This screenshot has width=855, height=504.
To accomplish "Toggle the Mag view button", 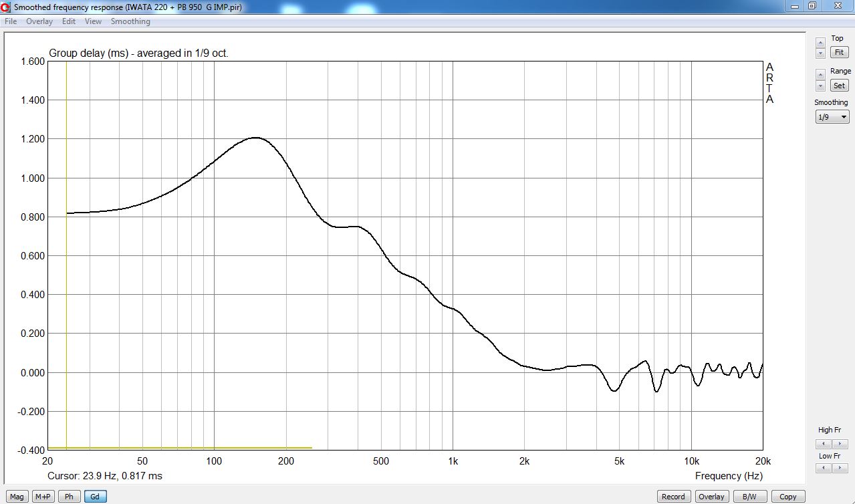I will tap(17, 497).
